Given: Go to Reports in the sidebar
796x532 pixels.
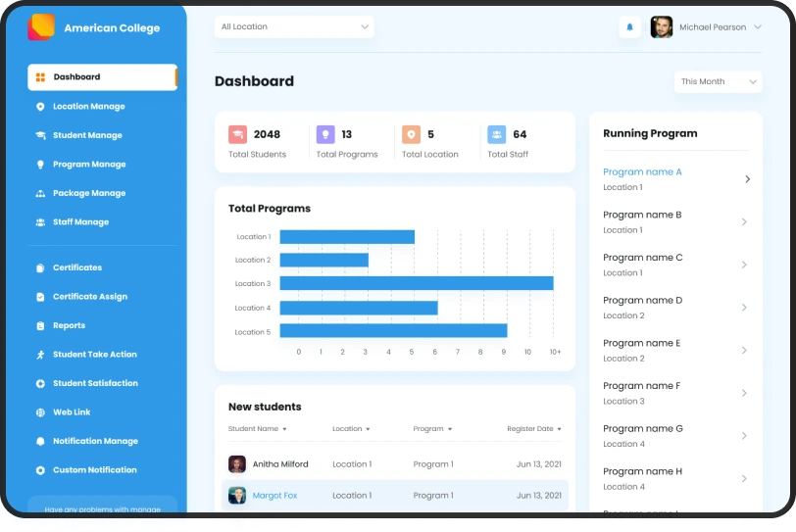Looking at the screenshot, I should (69, 325).
